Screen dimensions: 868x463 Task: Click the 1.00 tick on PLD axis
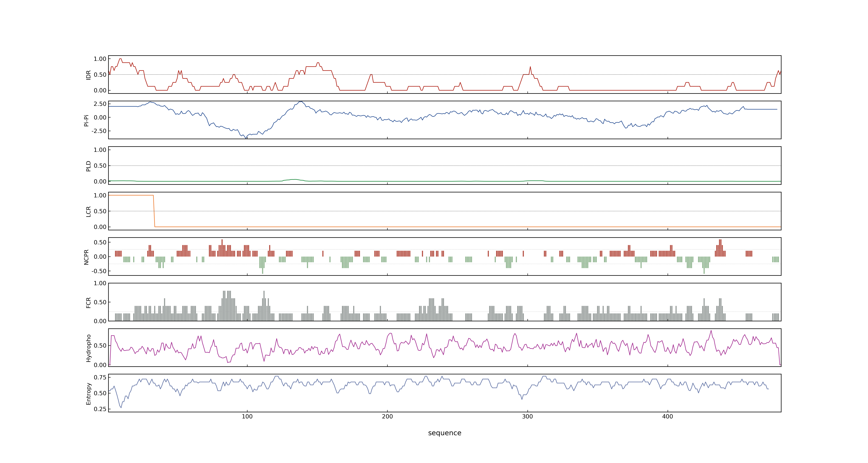[x=100, y=150]
